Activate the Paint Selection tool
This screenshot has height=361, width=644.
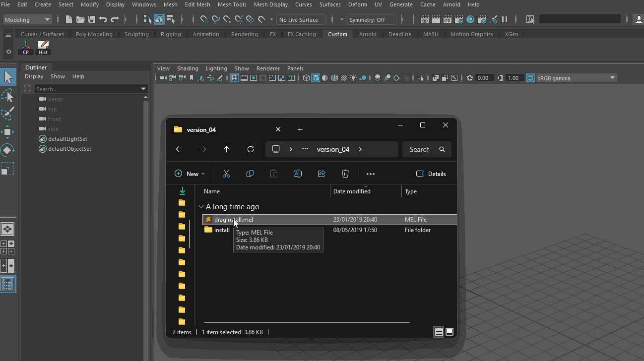click(x=8, y=114)
